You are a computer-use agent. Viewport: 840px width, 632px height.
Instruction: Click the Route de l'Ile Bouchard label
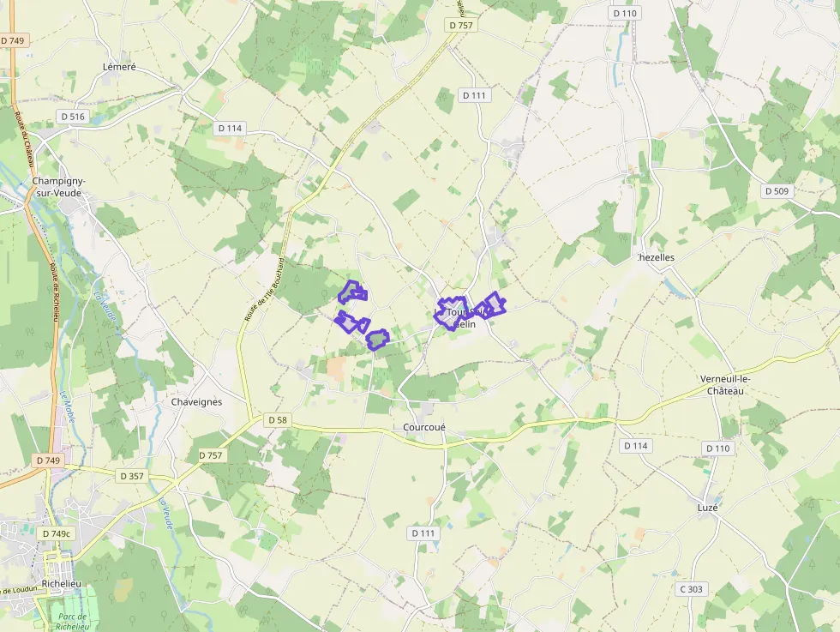[265, 290]
